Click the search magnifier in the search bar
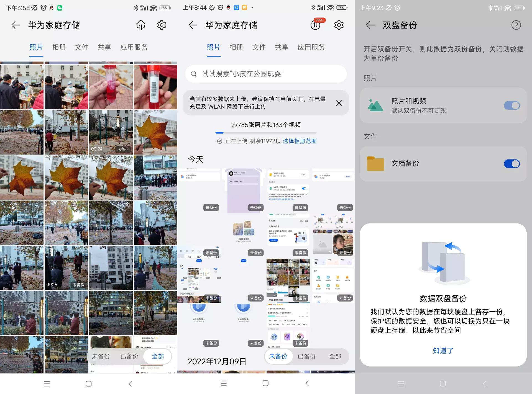 tap(194, 74)
